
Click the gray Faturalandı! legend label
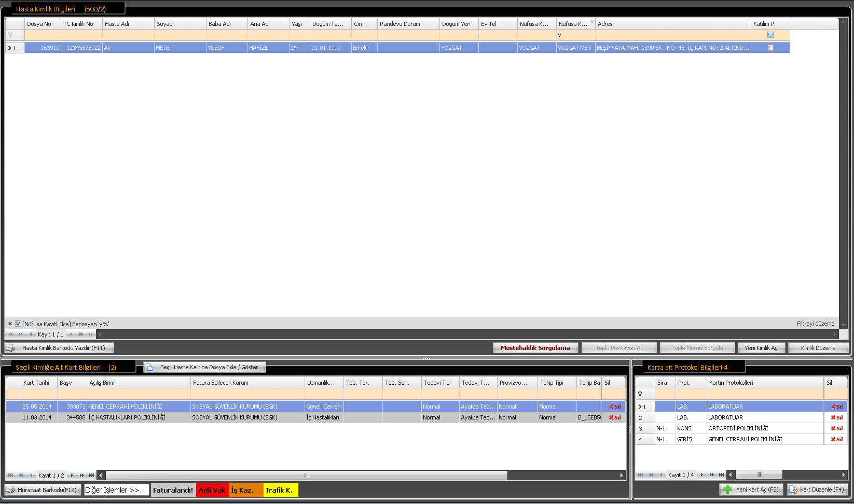173,490
